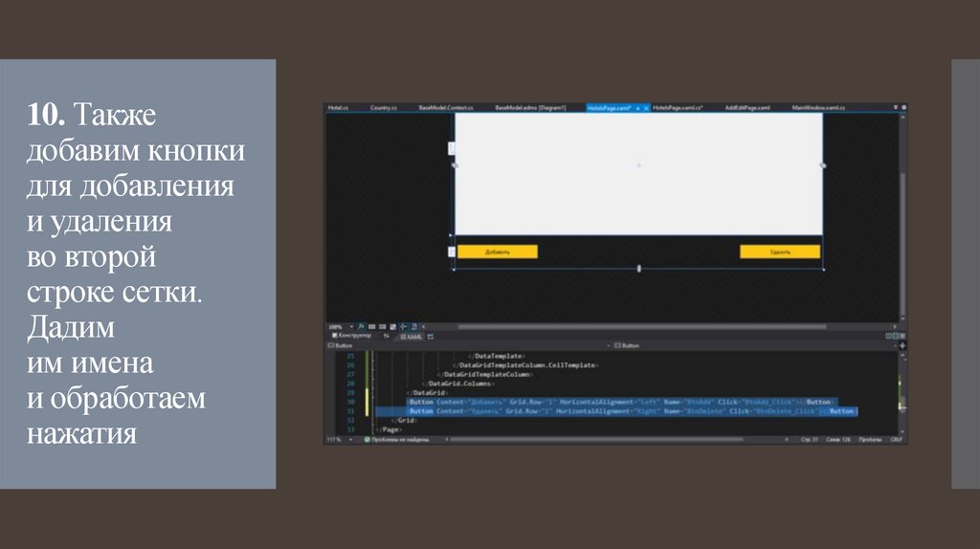This screenshot has height=549, width=980.
Task: Select the BaseModel.Context.cs tab
Action: [446, 108]
